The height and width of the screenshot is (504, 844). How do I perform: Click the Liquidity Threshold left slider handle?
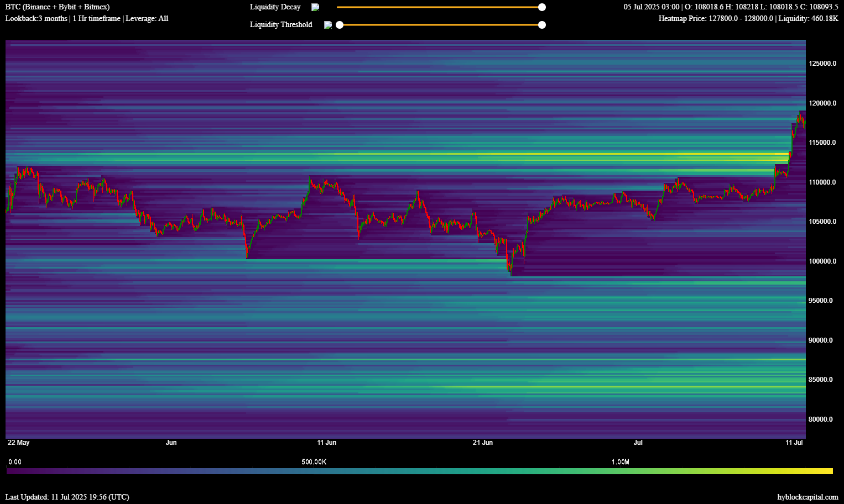click(x=340, y=25)
